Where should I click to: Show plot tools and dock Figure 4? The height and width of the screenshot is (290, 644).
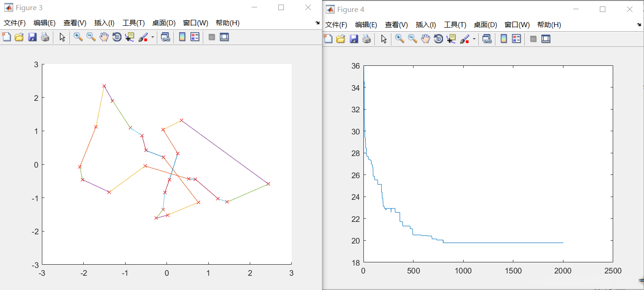pyautogui.click(x=546, y=39)
